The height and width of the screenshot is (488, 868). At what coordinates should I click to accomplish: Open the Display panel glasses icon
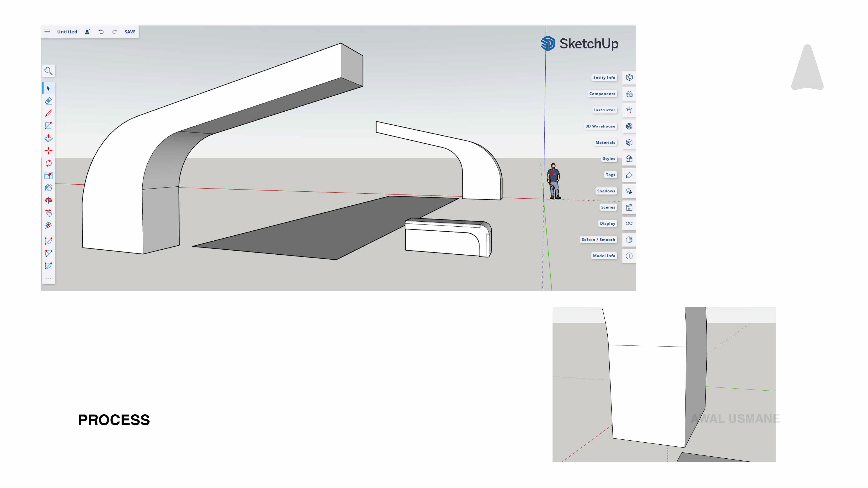629,223
